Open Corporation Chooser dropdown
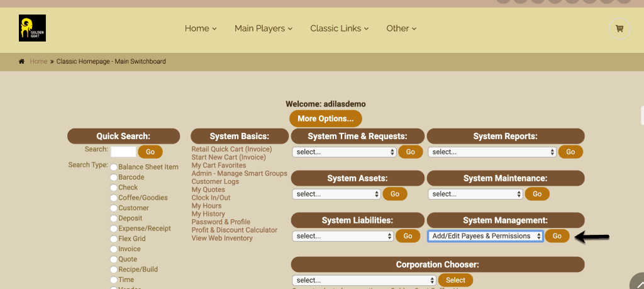The height and width of the screenshot is (289, 644). (364, 280)
